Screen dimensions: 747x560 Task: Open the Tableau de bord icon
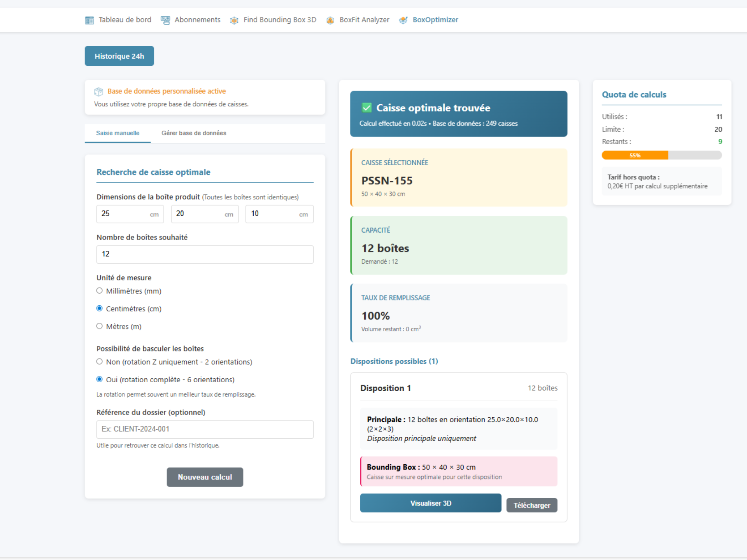(x=89, y=20)
